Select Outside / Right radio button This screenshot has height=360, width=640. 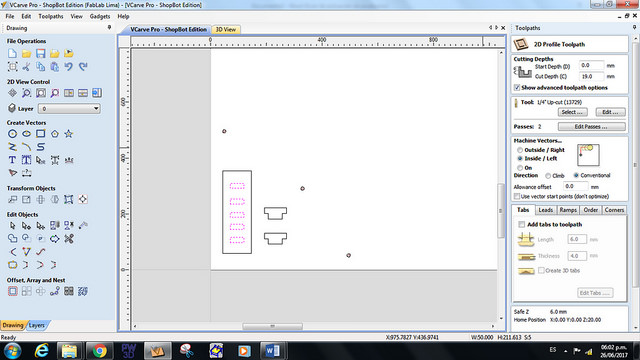coord(520,150)
